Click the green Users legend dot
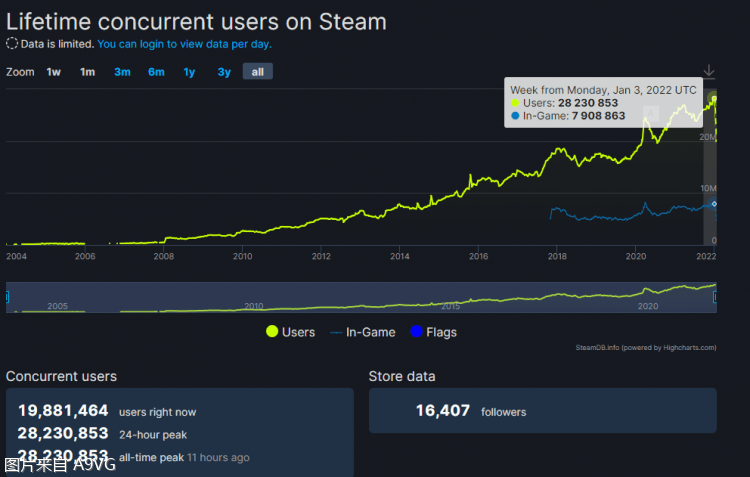 point(271,332)
